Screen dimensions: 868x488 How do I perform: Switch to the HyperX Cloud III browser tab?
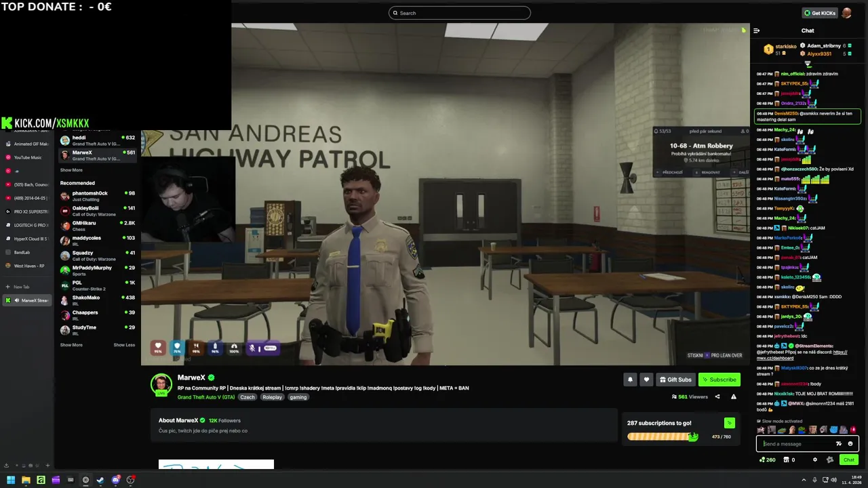click(x=26, y=239)
